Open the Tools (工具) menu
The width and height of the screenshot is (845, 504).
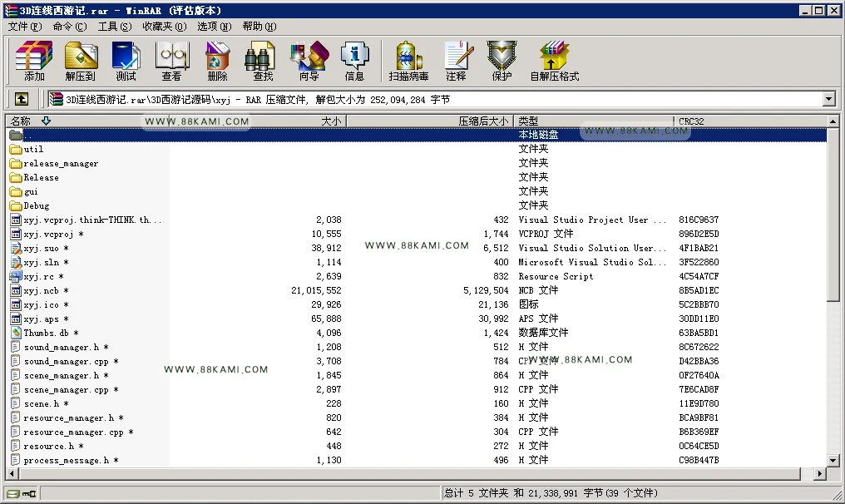coord(114,27)
